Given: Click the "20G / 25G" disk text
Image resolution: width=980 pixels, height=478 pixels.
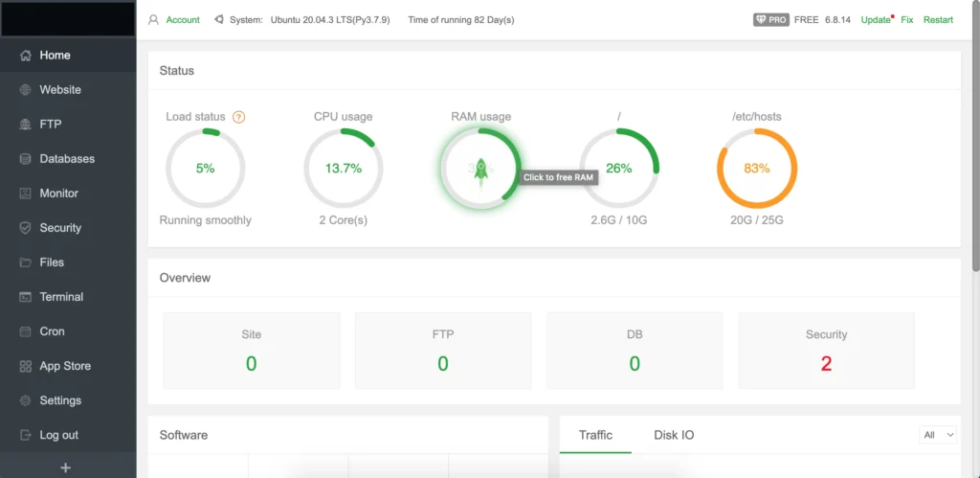Looking at the screenshot, I should (757, 220).
